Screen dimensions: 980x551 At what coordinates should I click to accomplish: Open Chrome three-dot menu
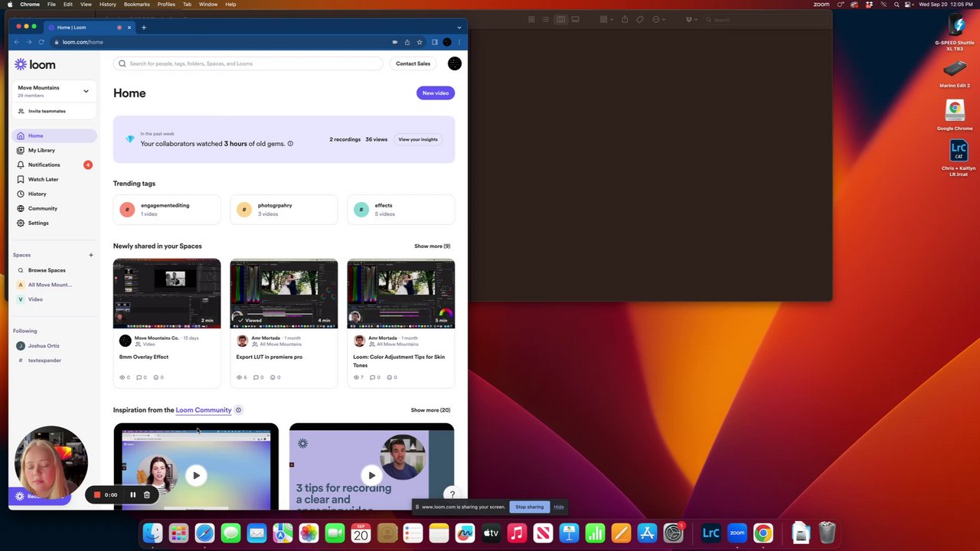pos(459,42)
